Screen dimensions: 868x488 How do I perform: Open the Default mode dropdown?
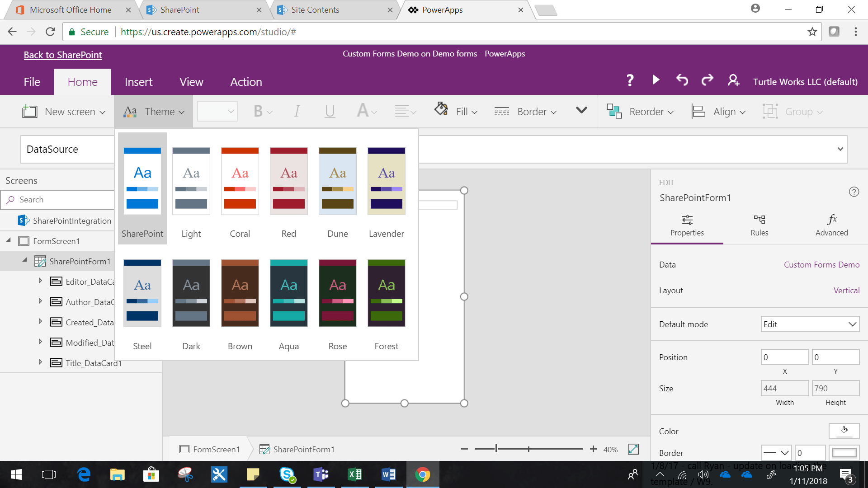coord(810,324)
